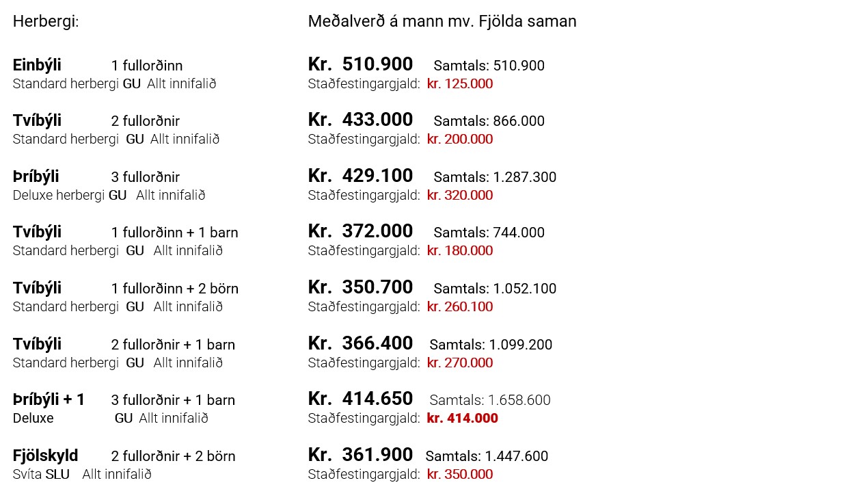Click the "1 fullorðinn + 1 barn" occupancy text
The height and width of the screenshot is (500, 868).
coord(174,233)
